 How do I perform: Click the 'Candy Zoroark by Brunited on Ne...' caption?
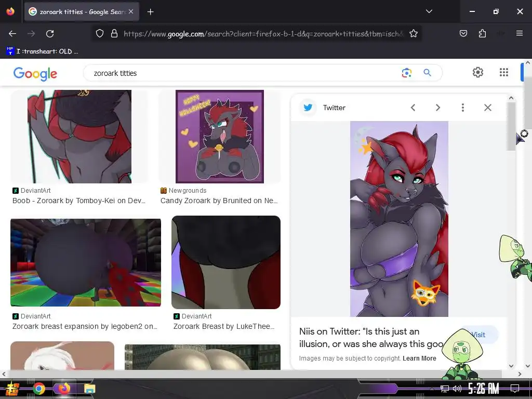[219, 201]
